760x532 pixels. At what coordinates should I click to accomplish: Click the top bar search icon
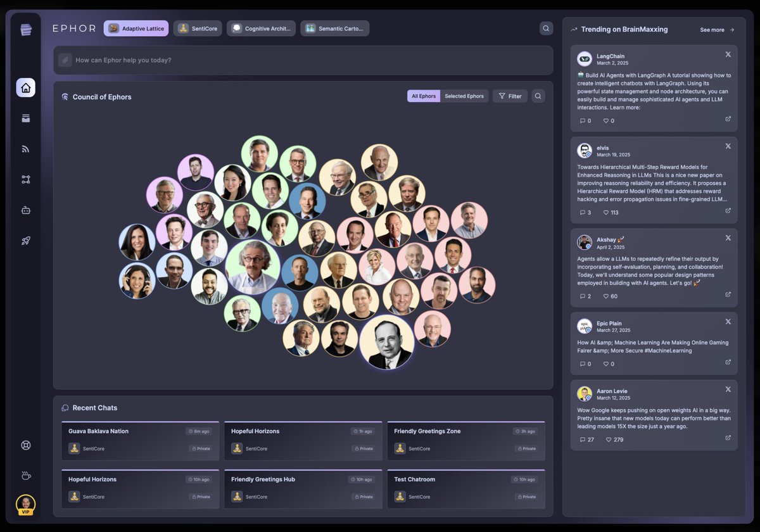[546, 28]
